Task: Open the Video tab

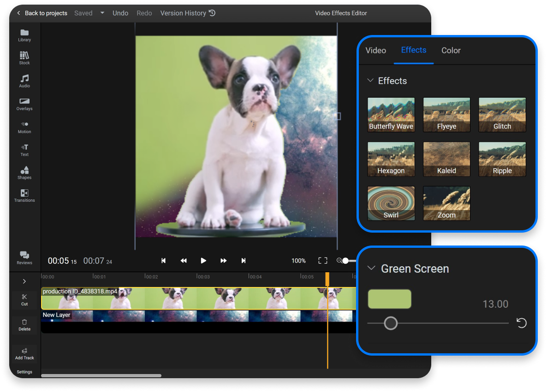Action: click(x=375, y=50)
